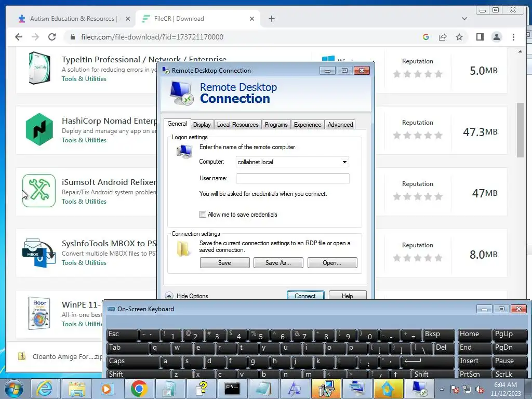The width and height of the screenshot is (532, 399).
Task: Switch to Chrome in taskbar
Action: tap(139, 389)
